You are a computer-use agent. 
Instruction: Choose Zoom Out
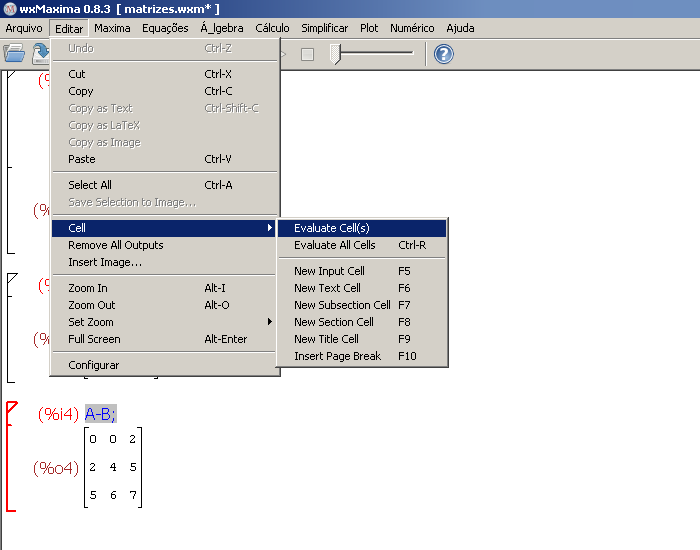(x=164, y=305)
